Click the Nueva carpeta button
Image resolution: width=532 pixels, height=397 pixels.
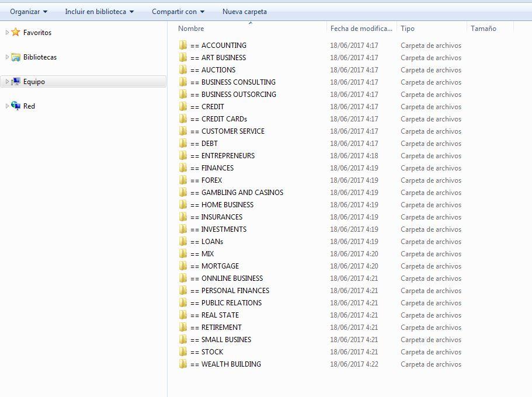point(244,11)
